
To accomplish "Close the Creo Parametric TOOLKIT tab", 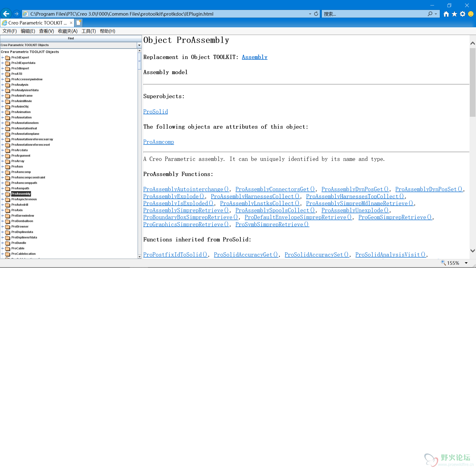I will 71,23.
